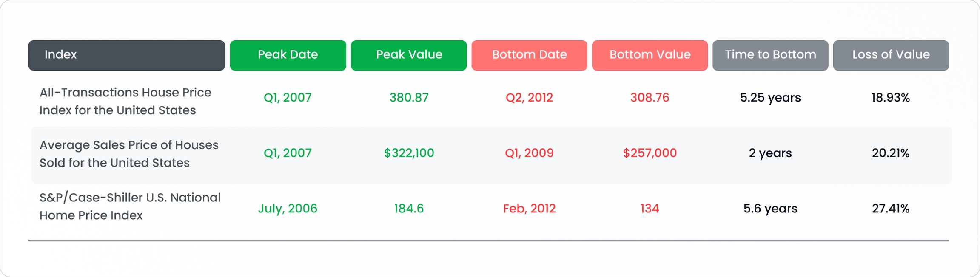Click the Average Sales Price of Houses label

128,154
